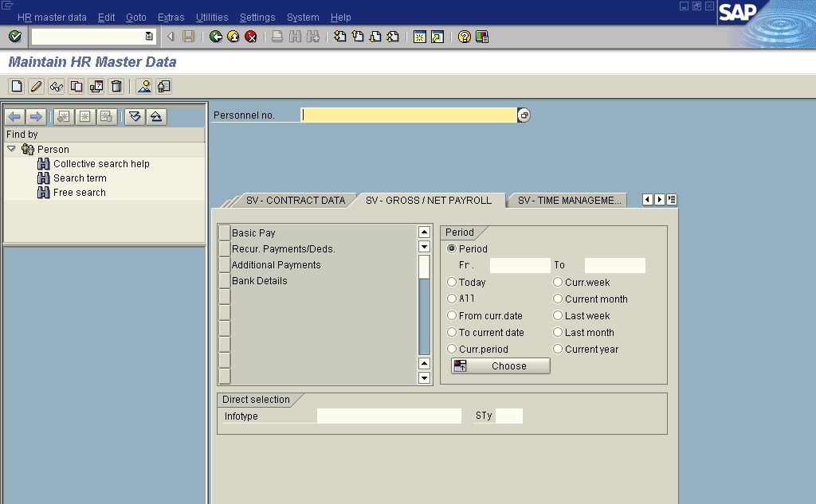The width and height of the screenshot is (816, 504).
Task: Click the Delete (trash) icon
Action: [x=116, y=86]
